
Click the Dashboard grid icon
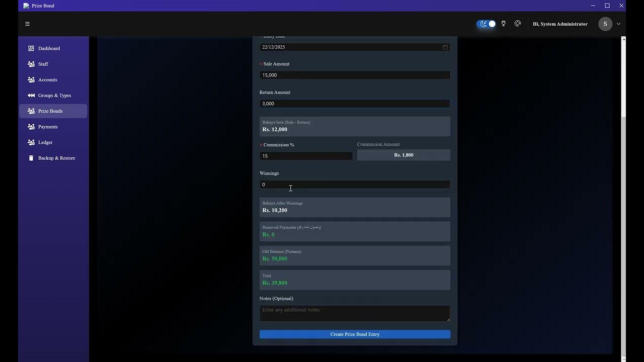coord(31,48)
